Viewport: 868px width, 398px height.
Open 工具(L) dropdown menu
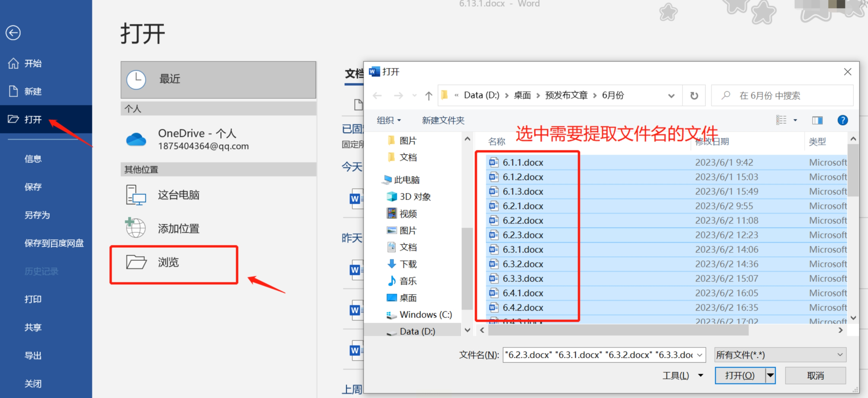point(683,375)
